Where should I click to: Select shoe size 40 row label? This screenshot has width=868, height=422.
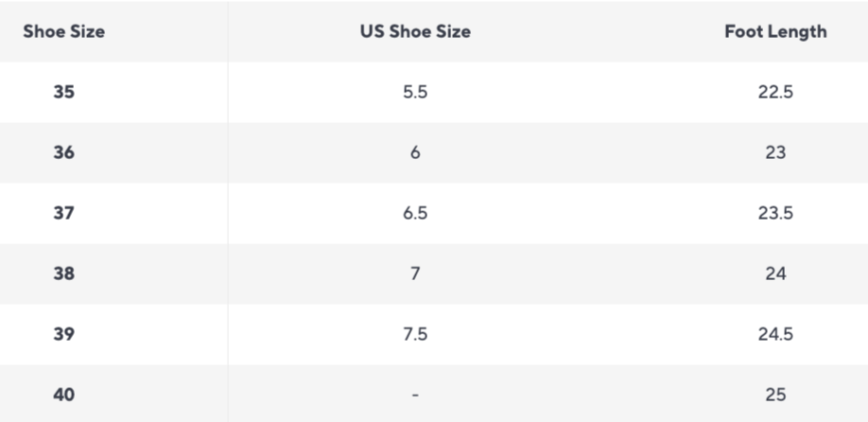click(64, 395)
